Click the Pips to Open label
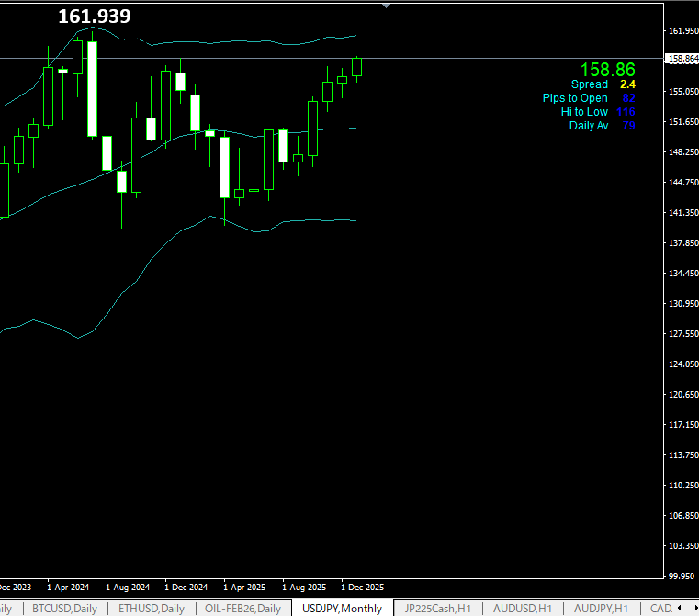The width and height of the screenshot is (699, 616). pyautogui.click(x=575, y=98)
